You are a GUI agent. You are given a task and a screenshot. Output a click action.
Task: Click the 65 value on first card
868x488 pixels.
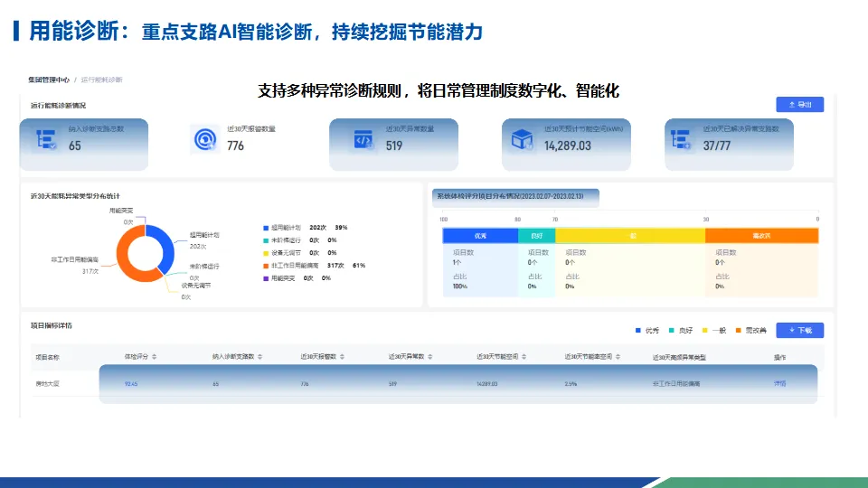point(75,146)
